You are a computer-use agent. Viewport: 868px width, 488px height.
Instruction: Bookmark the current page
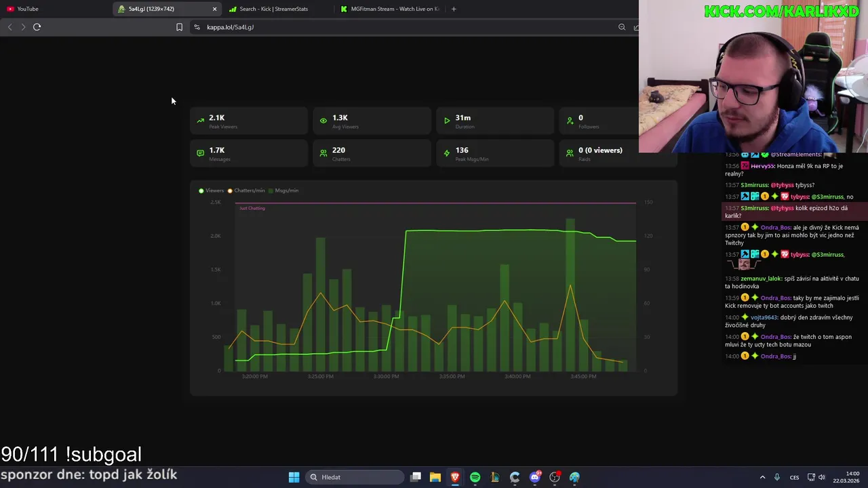point(179,27)
